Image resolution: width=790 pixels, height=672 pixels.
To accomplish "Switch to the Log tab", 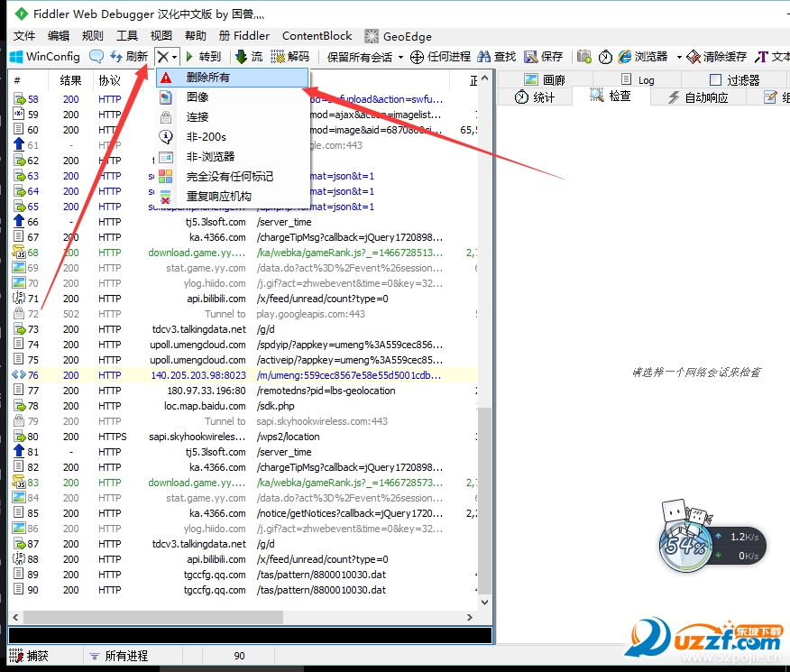I will click(638, 79).
